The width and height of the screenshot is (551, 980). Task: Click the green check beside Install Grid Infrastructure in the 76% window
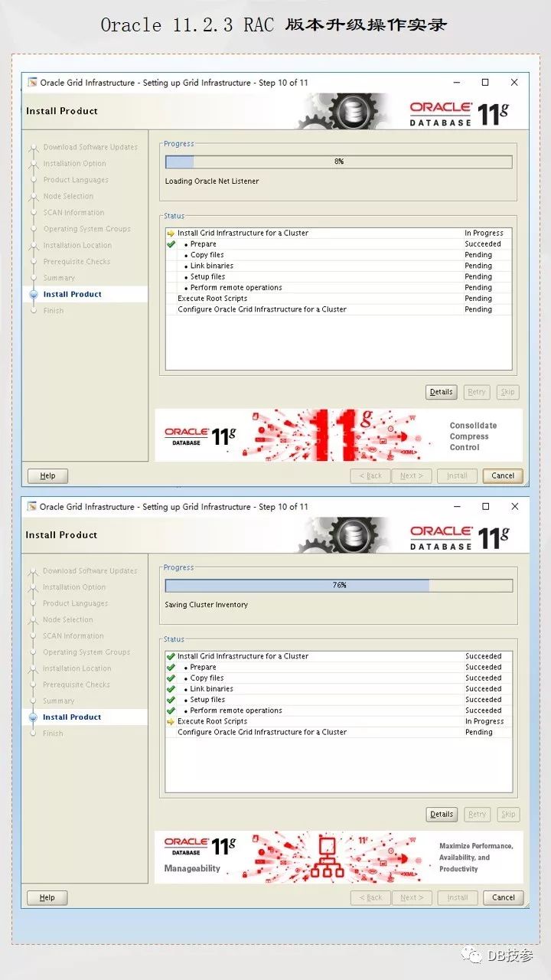tap(171, 657)
